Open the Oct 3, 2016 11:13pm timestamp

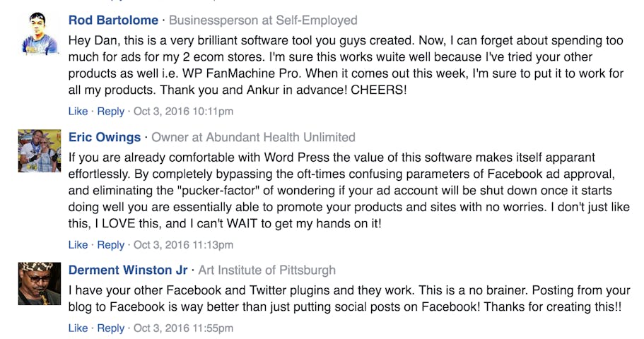[183, 244]
